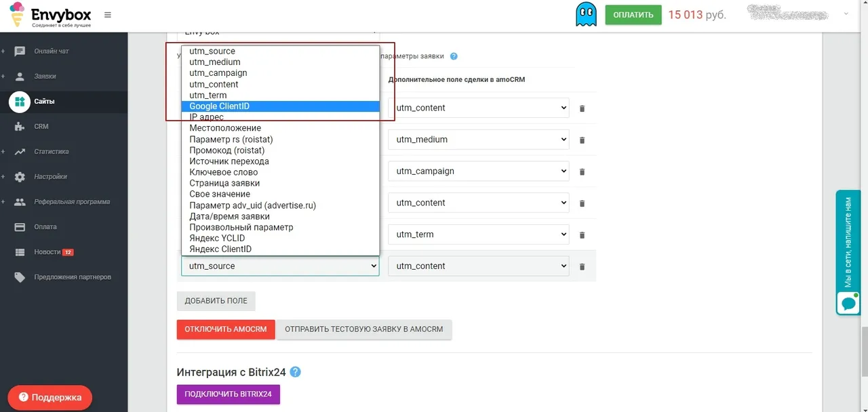
Task: Click the Сайты grid icon
Action: (20, 102)
